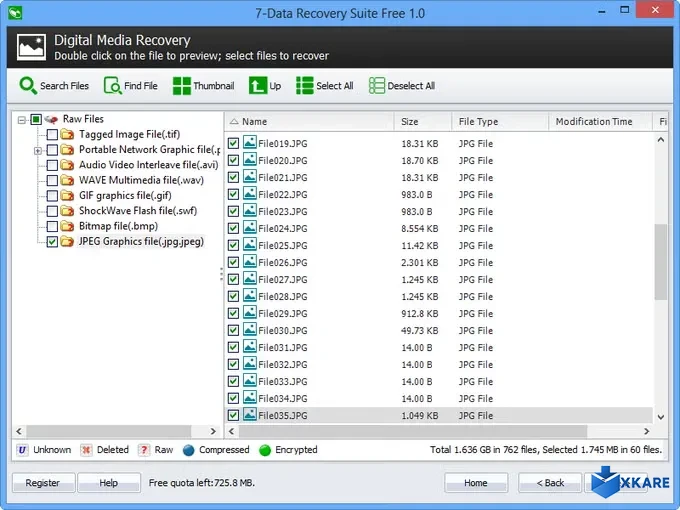Click the Raw legend question-mark icon
The image size is (680, 510).
pos(144,450)
